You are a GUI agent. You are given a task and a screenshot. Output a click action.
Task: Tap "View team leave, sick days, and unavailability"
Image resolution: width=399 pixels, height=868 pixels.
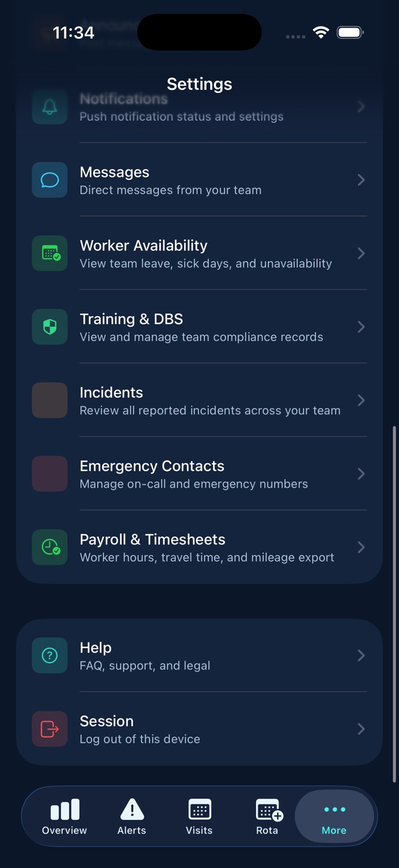206,263
